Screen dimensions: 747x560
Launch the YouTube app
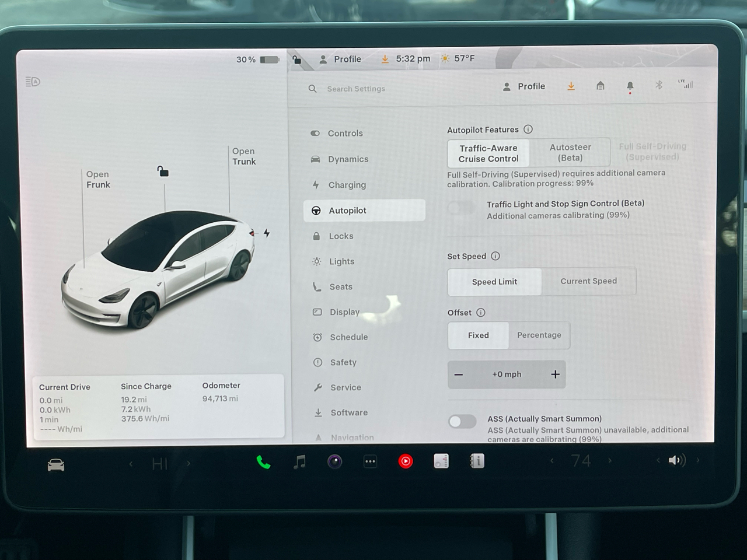coord(406,461)
